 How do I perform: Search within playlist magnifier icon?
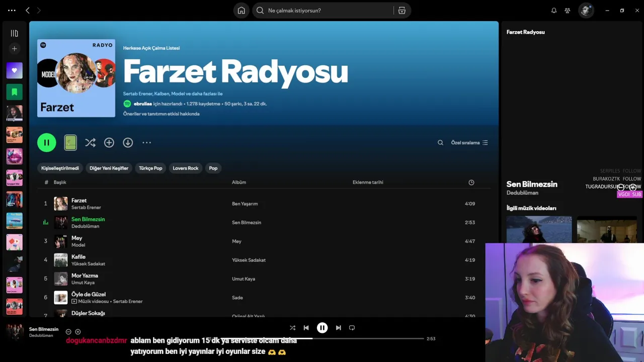(x=440, y=143)
